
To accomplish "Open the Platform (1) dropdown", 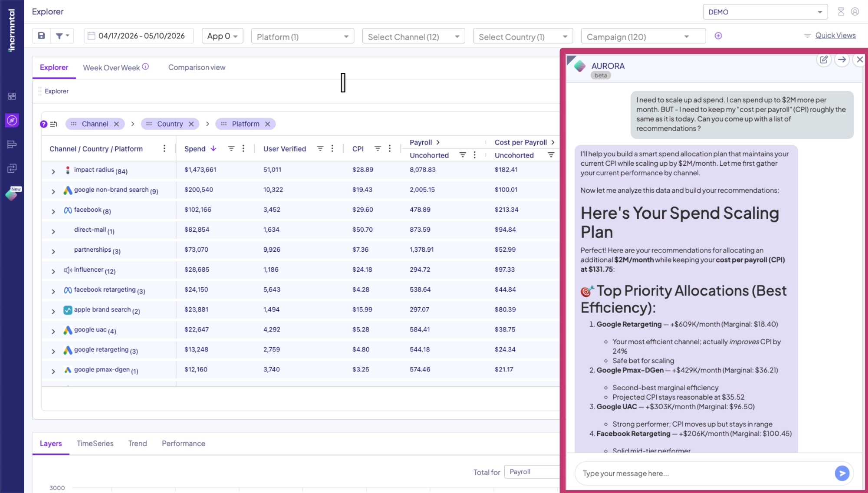I will coord(302,36).
